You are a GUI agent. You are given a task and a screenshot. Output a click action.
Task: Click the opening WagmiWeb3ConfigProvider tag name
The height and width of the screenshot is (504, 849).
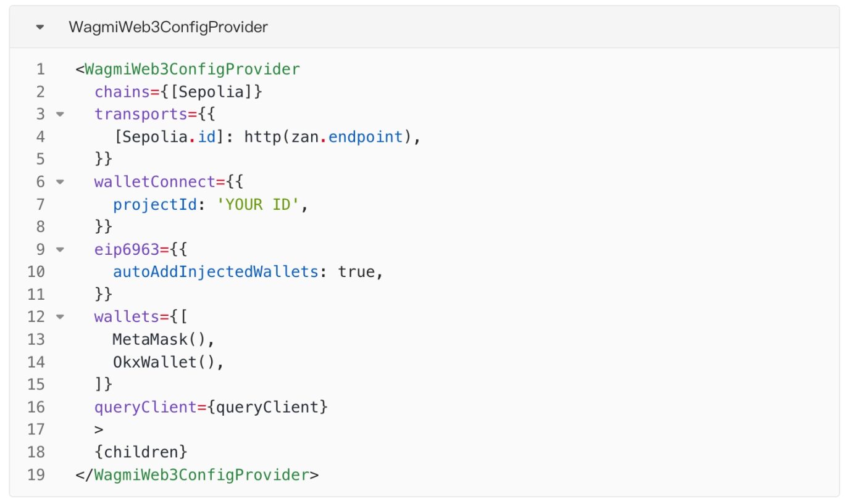tap(192, 69)
